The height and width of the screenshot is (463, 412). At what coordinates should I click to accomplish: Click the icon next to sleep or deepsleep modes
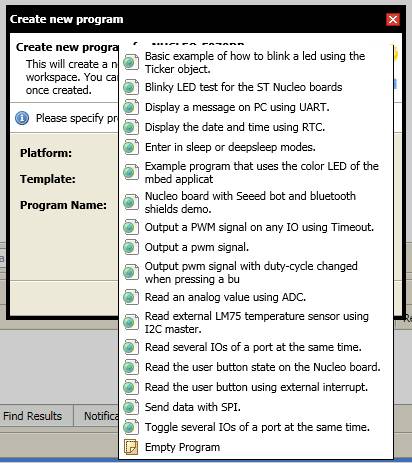pos(131,147)
